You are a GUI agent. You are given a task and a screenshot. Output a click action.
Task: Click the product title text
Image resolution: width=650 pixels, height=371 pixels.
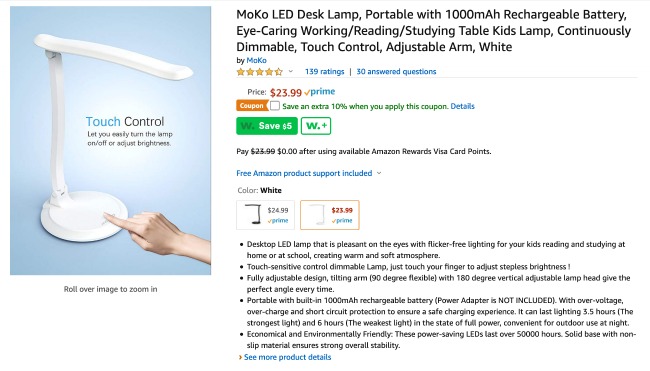434,31
